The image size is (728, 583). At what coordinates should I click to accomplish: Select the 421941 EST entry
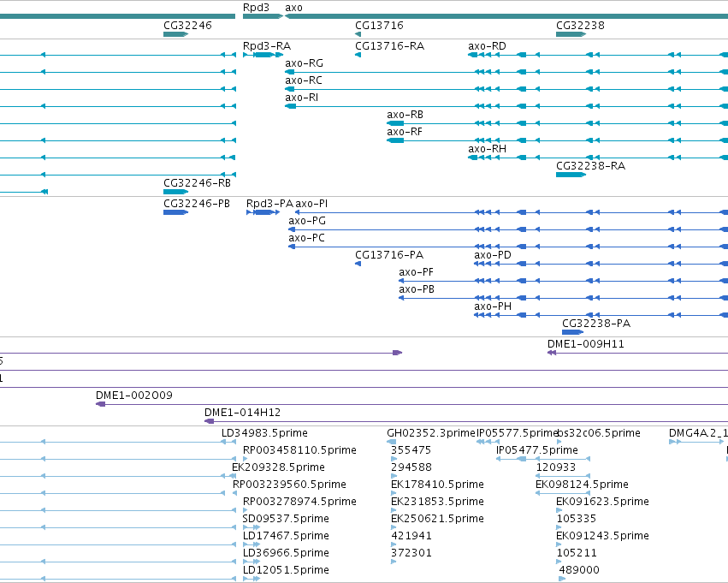[x=411, y=536]
